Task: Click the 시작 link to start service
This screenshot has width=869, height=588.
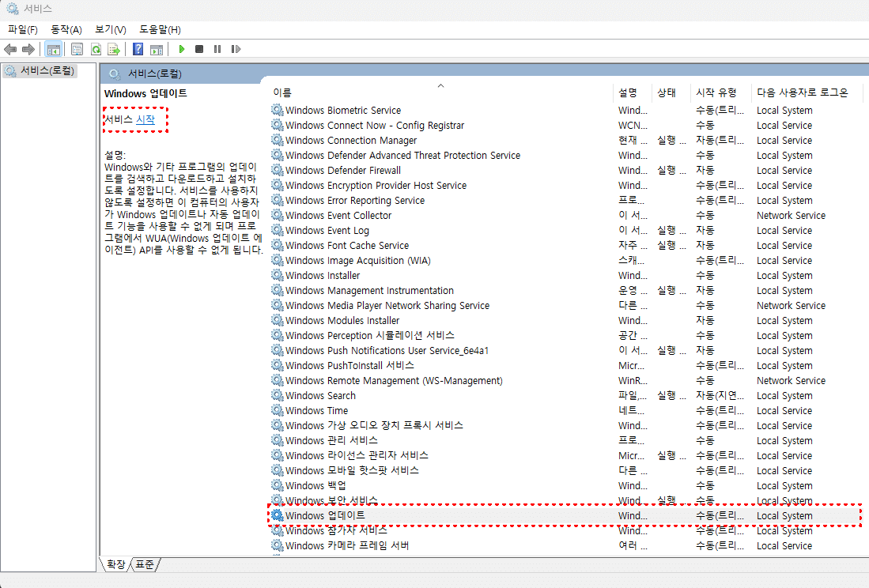Action: [145, 119]
